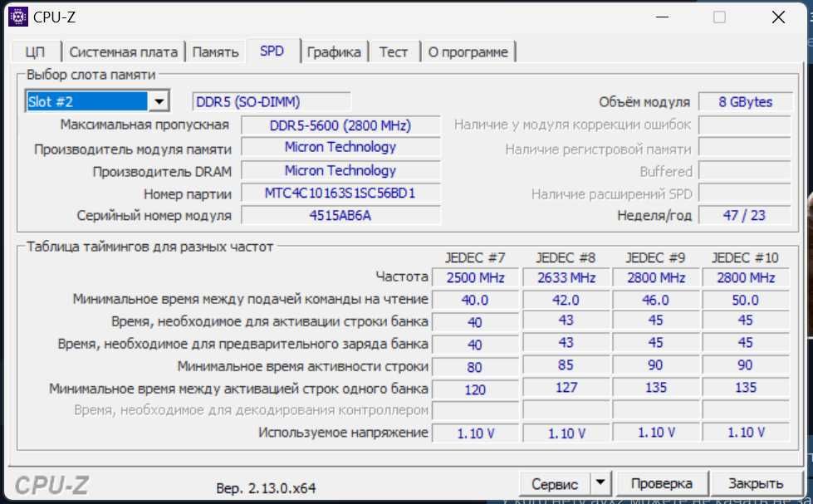
Task: Click the 1.10 V cell under JEDEC #7
Action: click(476, 433)
